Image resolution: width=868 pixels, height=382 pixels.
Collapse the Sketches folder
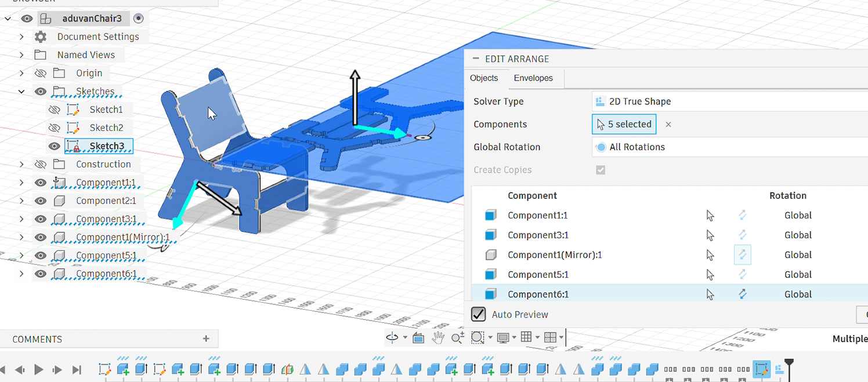21,92
